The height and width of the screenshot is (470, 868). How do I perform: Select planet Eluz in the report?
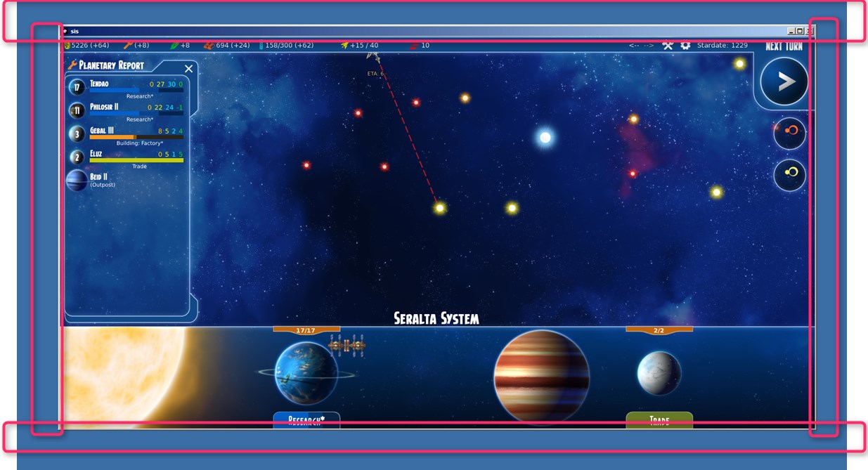[x=125, y=158]
